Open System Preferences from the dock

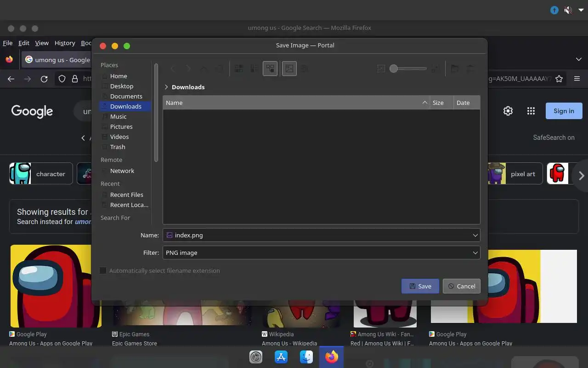point(256,357)
